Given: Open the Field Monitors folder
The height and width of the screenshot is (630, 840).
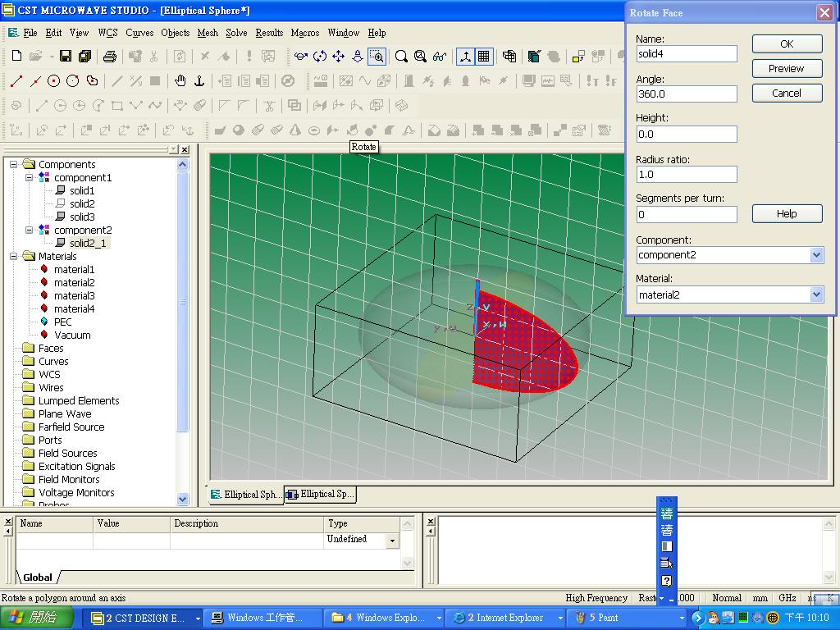Looking at the screenshot, I should click(x=69, y=479).
